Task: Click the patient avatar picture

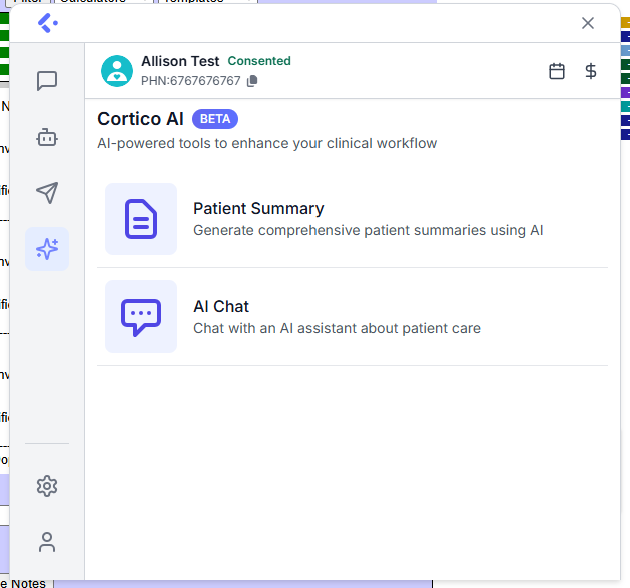Action: (x=117, y=71)
